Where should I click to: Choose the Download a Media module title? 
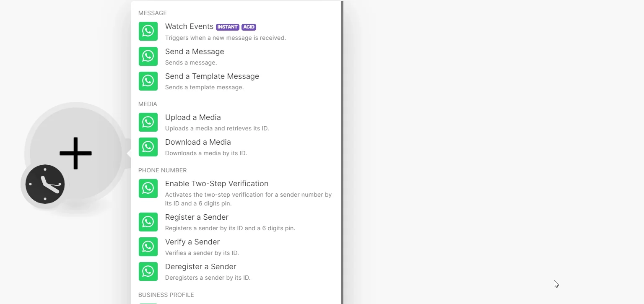(198, 142)
